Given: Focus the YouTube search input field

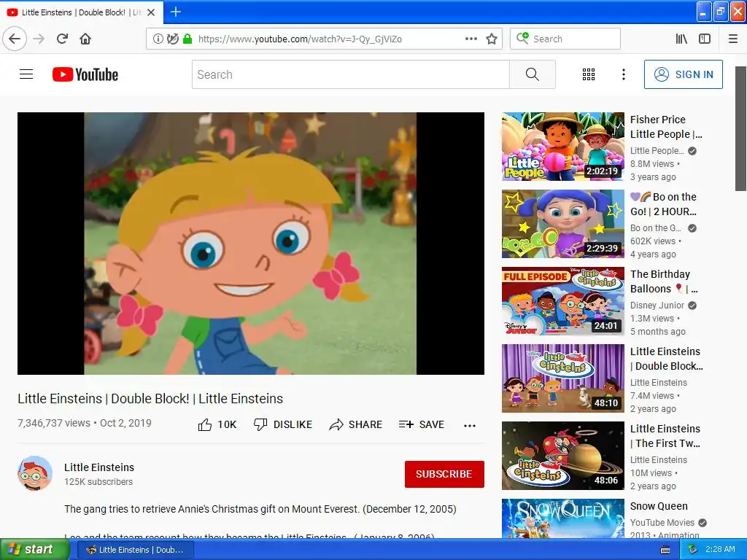Looking at the screenshot, I should tap(351, 74).
